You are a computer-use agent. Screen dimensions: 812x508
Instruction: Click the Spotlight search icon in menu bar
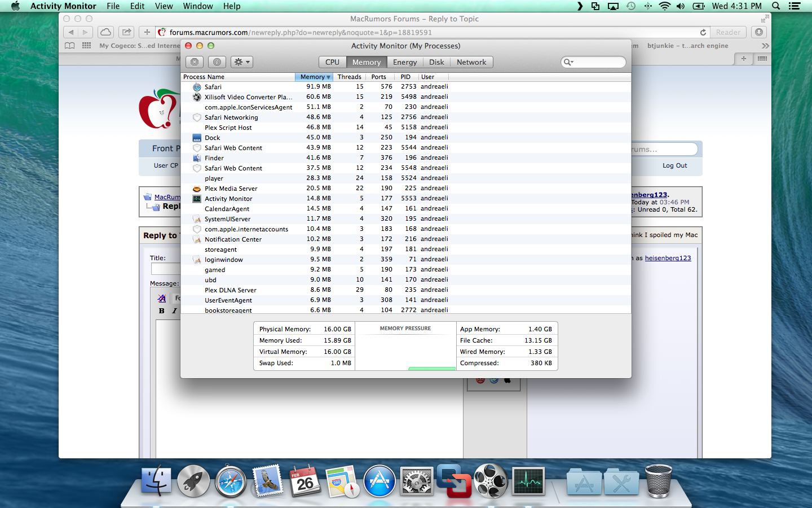tap(776, 6)
